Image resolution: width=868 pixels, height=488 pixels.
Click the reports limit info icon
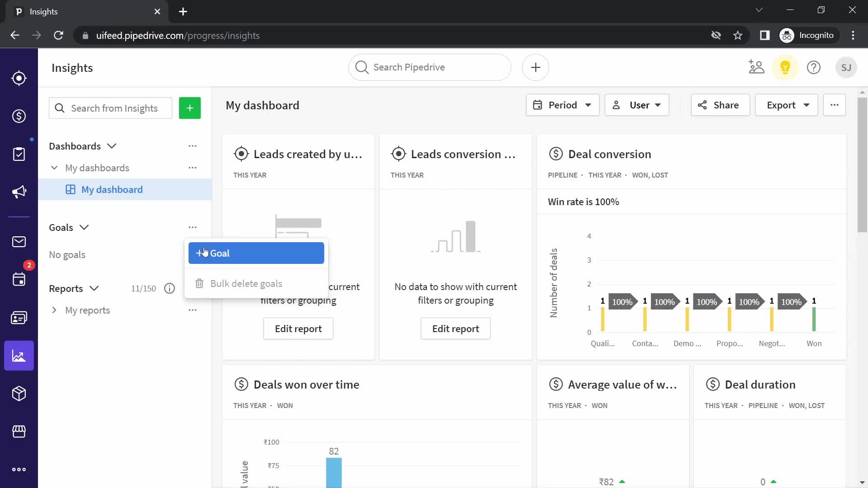(x=170, y=288)
